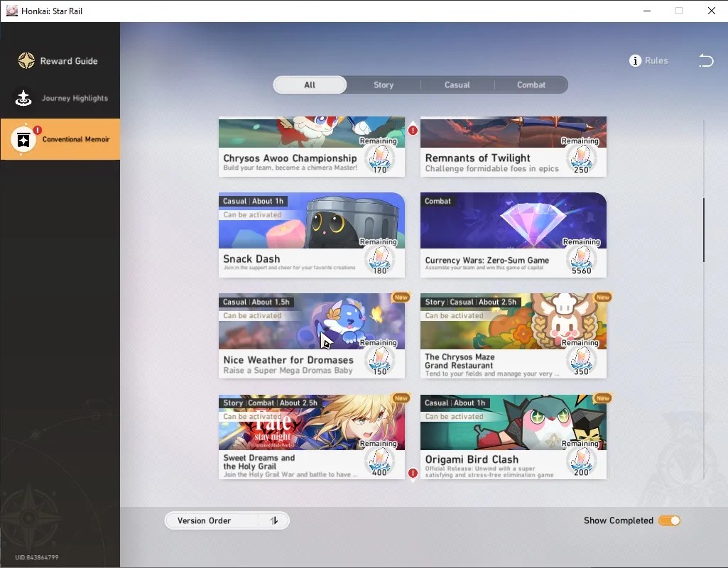Select the Journey Highlights sidebar icon
The height and width of the screenshot is (568, 728).
pos(23,98)
